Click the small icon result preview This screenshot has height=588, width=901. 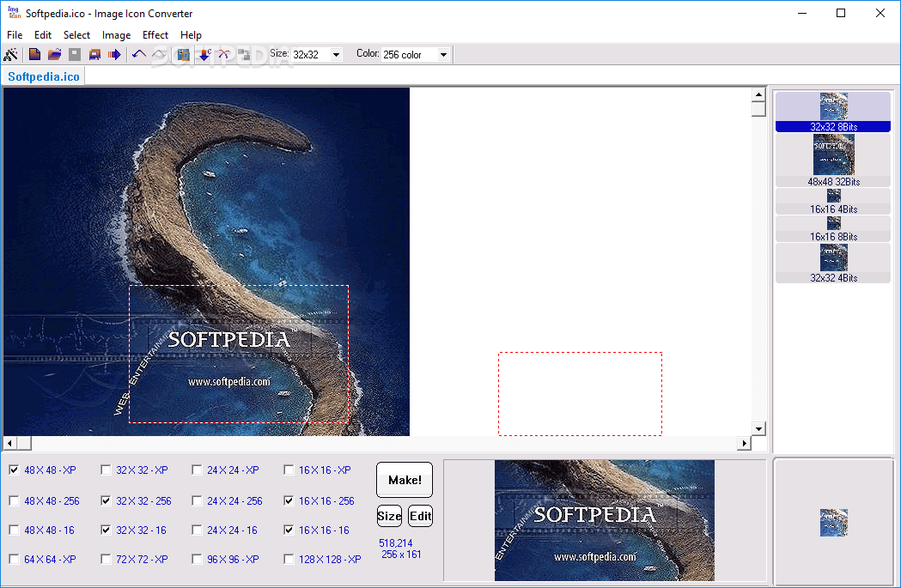click(x=833, y=523)
